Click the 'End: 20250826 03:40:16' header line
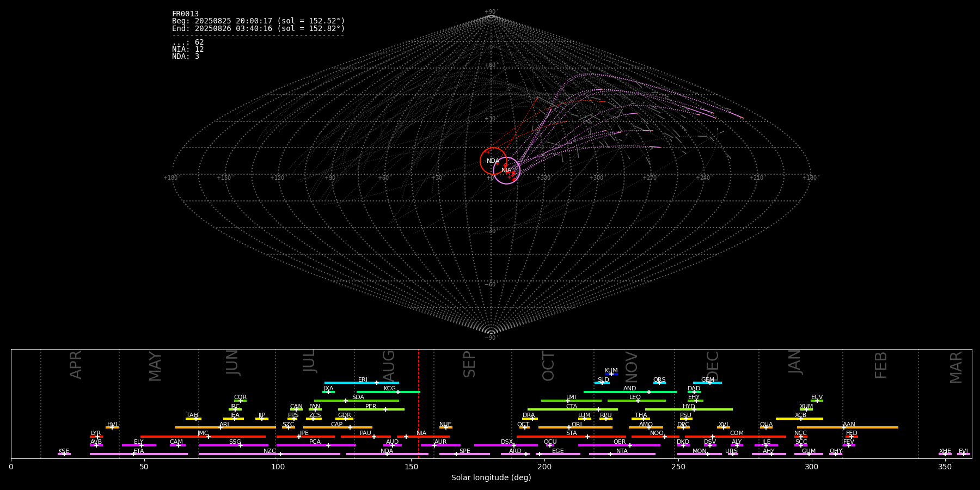This screenshot has width=980, height=490. tap(259, 28)
